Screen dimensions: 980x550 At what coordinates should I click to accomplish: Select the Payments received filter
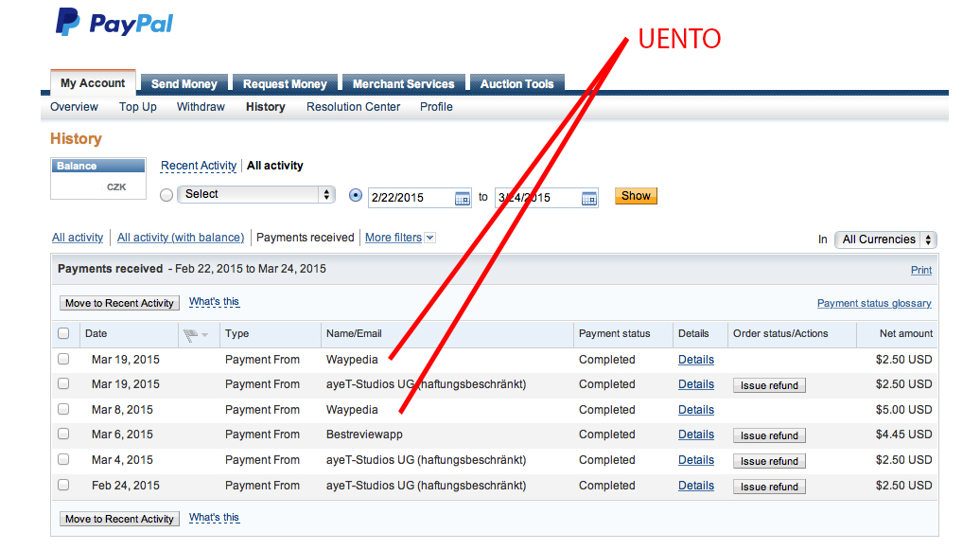305,238
